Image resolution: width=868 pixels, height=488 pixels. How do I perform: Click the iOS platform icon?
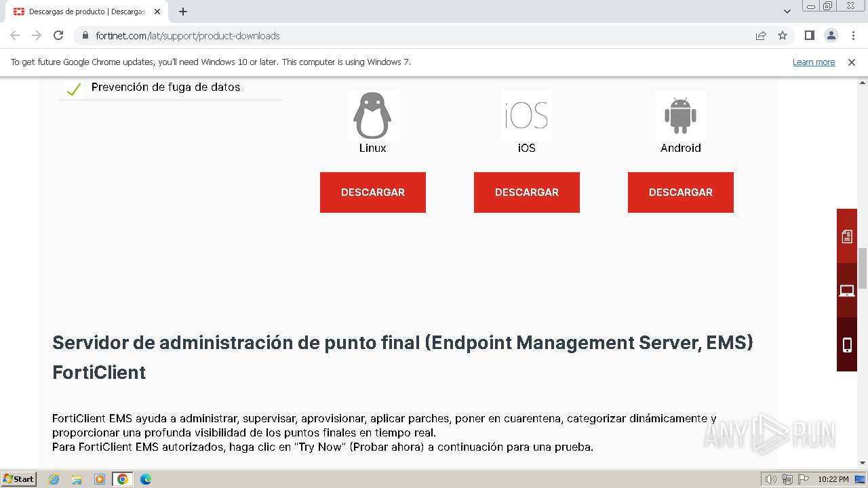click(x=526, y=116)
